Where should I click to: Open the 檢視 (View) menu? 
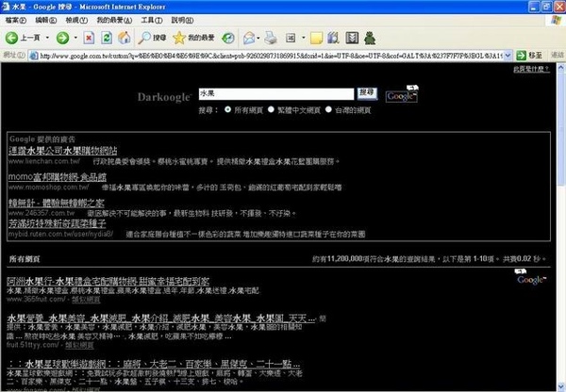76,20
